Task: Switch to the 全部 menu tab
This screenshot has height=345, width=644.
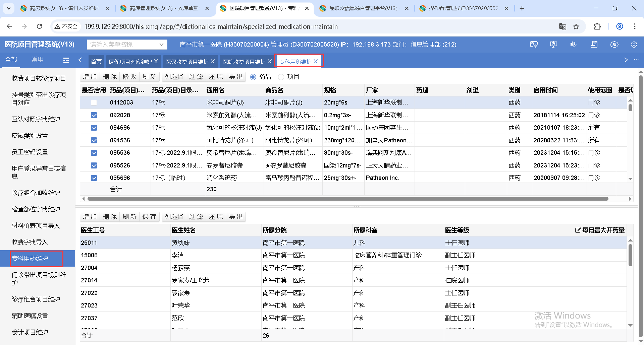Action: click(11, 60)
